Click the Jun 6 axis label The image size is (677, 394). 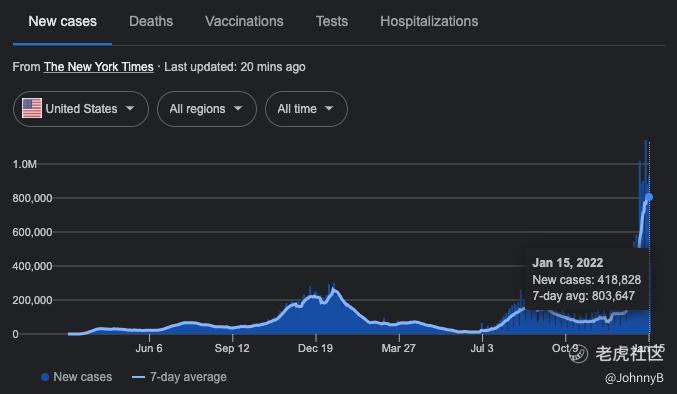pyautogui.click(x=149, y=348)
